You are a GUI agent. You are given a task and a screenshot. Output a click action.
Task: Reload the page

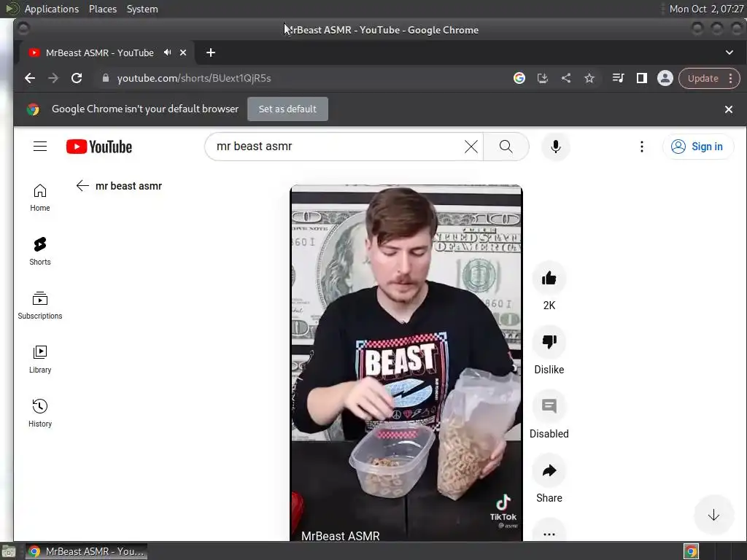(77, 78)
